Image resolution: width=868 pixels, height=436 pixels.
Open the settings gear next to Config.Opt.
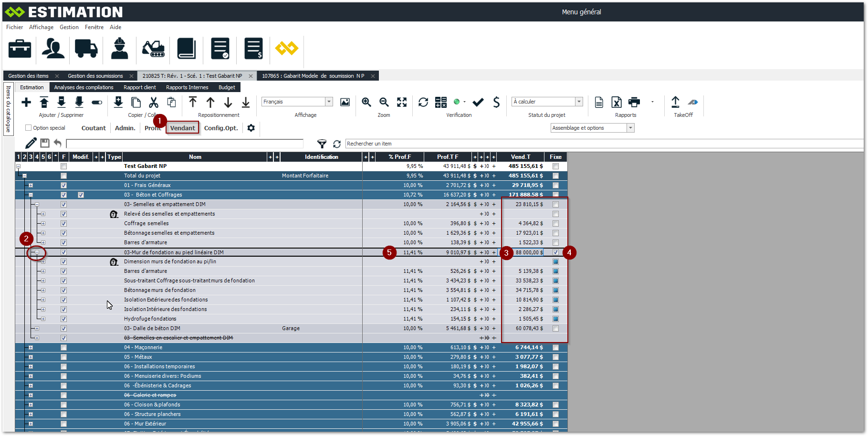point(251,128)
